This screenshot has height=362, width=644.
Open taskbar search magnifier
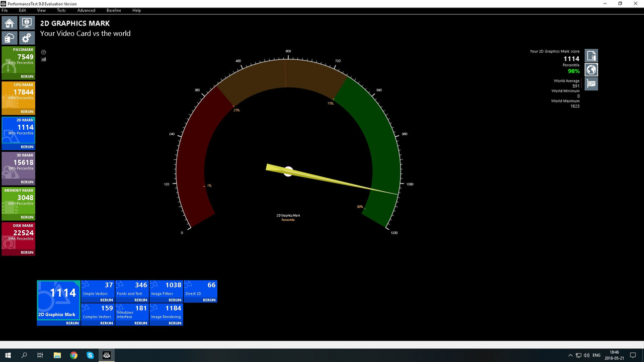pyautogui.click(x=24, y=355)
